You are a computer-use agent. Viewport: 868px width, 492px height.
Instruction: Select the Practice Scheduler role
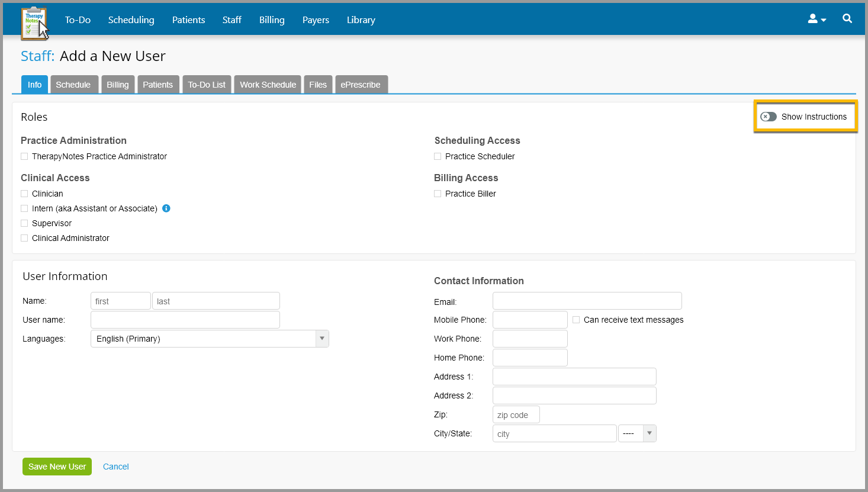(x=437, y=156)
